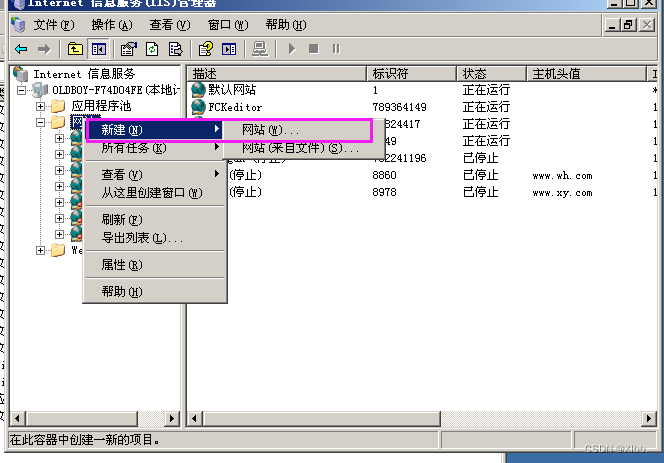Open the 窗口(W) menu
Screen dimensions: 664x463
(228, 25)
